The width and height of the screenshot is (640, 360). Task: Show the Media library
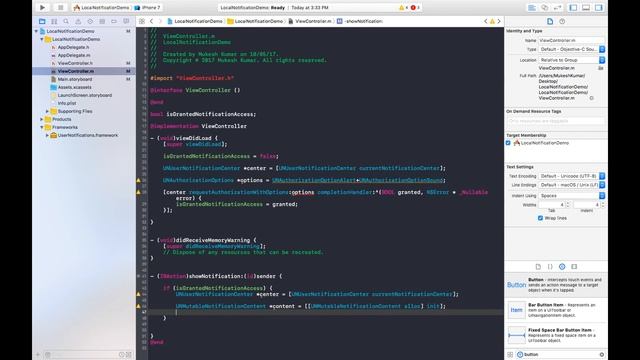(x=574, y=267)
